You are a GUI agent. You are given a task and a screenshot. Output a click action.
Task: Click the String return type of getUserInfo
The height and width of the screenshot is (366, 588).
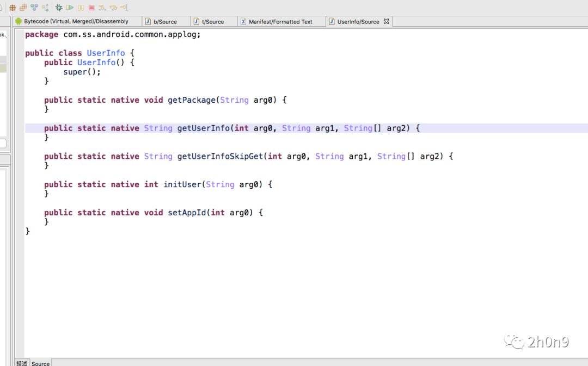(158, 128)
